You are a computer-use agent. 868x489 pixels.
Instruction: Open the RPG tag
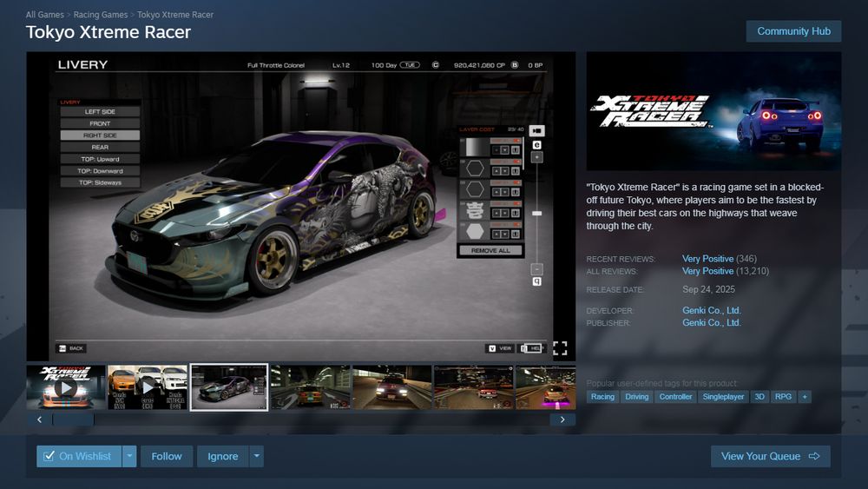pos(783,397)
